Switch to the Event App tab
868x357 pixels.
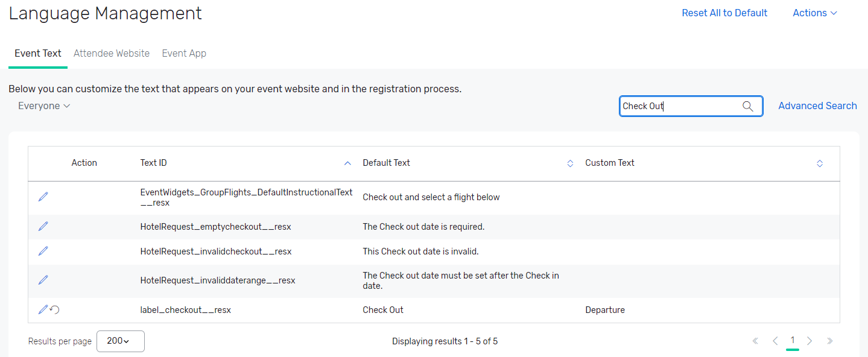click(x=184, y=53)
